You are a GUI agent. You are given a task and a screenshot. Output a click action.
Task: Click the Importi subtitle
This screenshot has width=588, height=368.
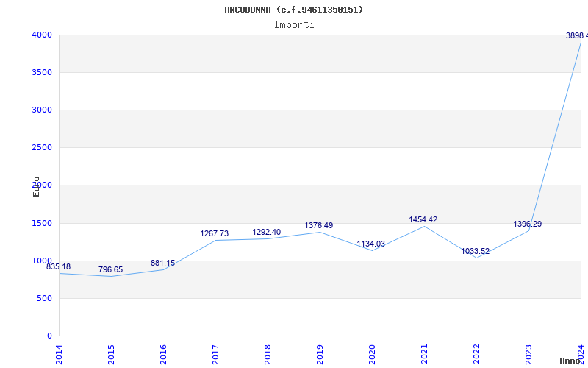pyautogui.click(x=294, y=25)
